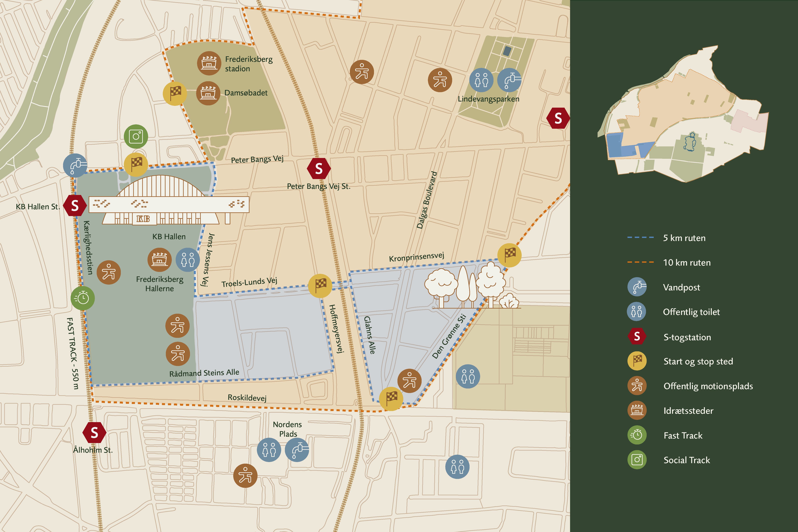The width and height of the screenshot is (798, 532).
Task: Click the water tap icon near KB Hallen St.
Action: coord(75,165)
